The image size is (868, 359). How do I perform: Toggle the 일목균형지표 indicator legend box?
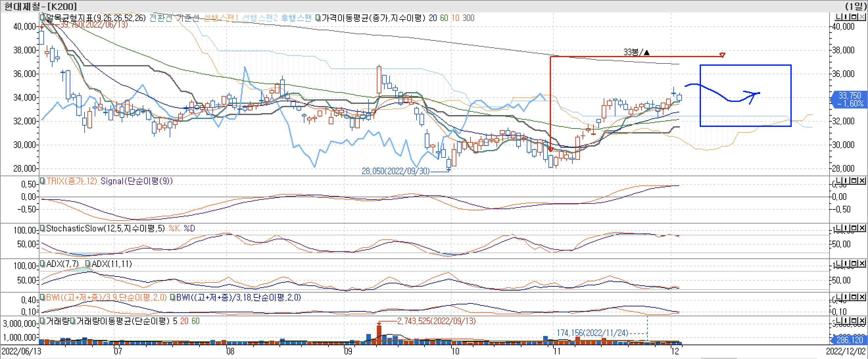pos(42,17)
